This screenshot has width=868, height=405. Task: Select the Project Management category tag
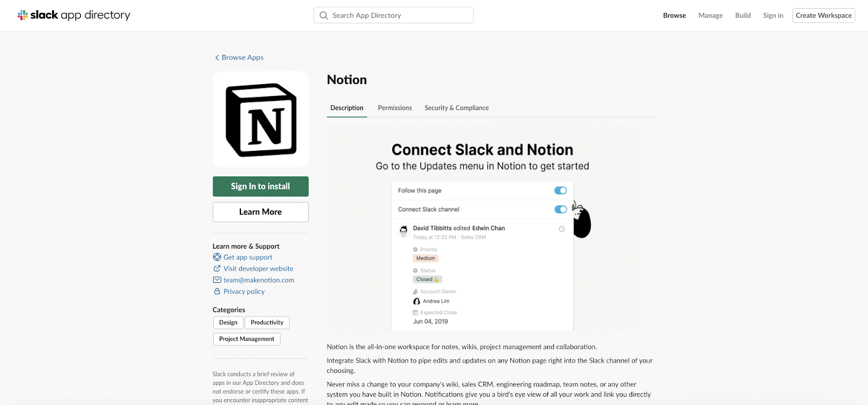[247, 339]
